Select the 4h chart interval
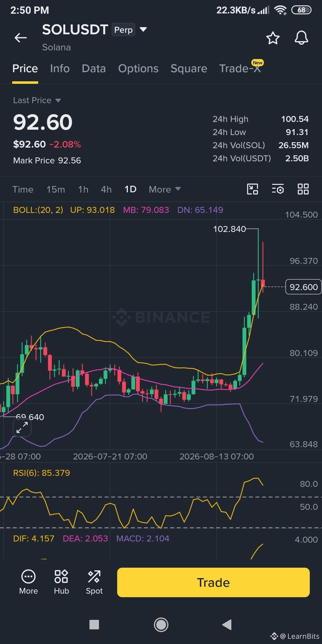 point(106,189)
